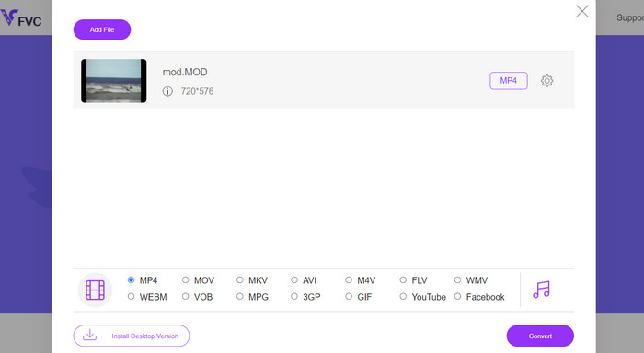This screenshot has height=353, width=644.
Task: Start conversion with Convert button
Action: [x=540, y=336]
